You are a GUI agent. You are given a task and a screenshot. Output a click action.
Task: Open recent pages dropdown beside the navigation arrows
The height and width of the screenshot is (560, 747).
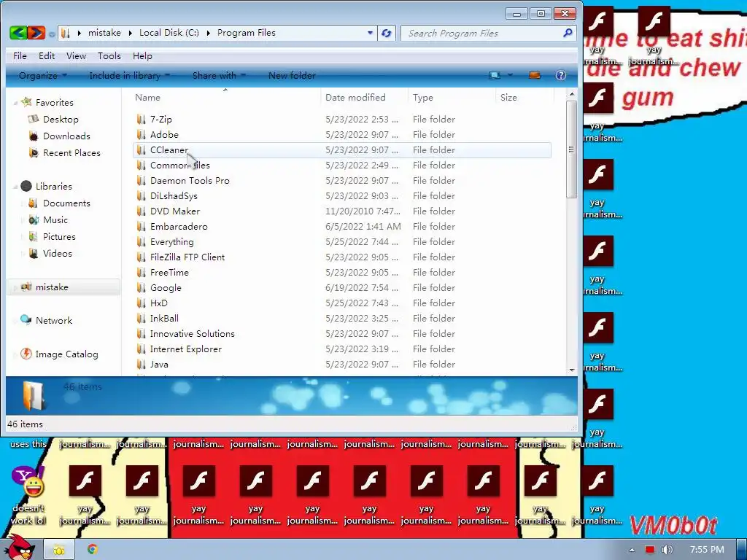52,34
